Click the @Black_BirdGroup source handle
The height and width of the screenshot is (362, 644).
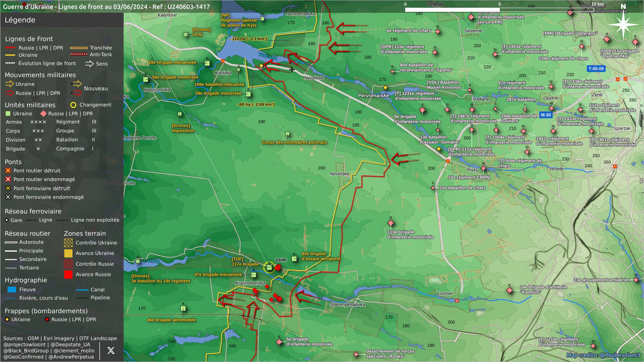26,351
